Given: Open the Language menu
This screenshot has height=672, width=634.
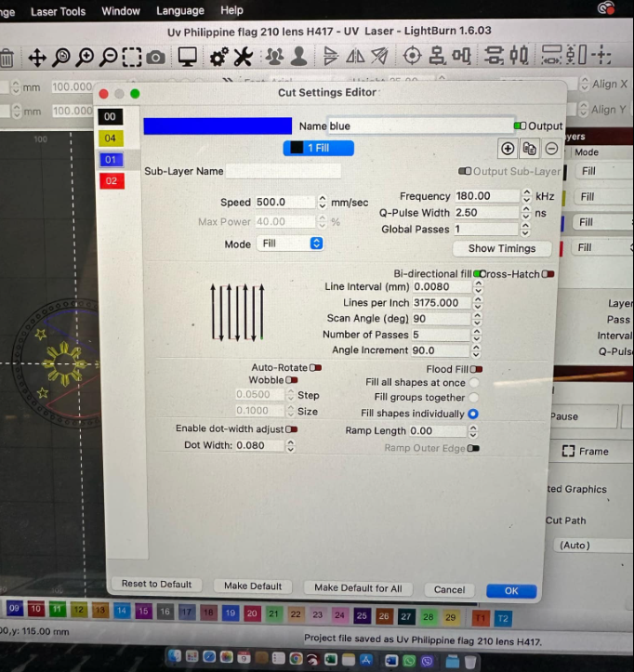Looking at the screenshot, I should [x=179, y=11].
